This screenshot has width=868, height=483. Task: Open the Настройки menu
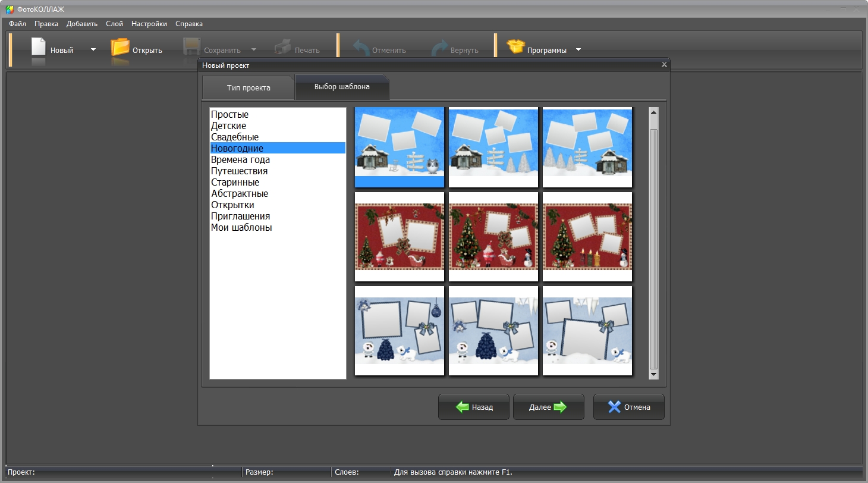coord(149,24)
